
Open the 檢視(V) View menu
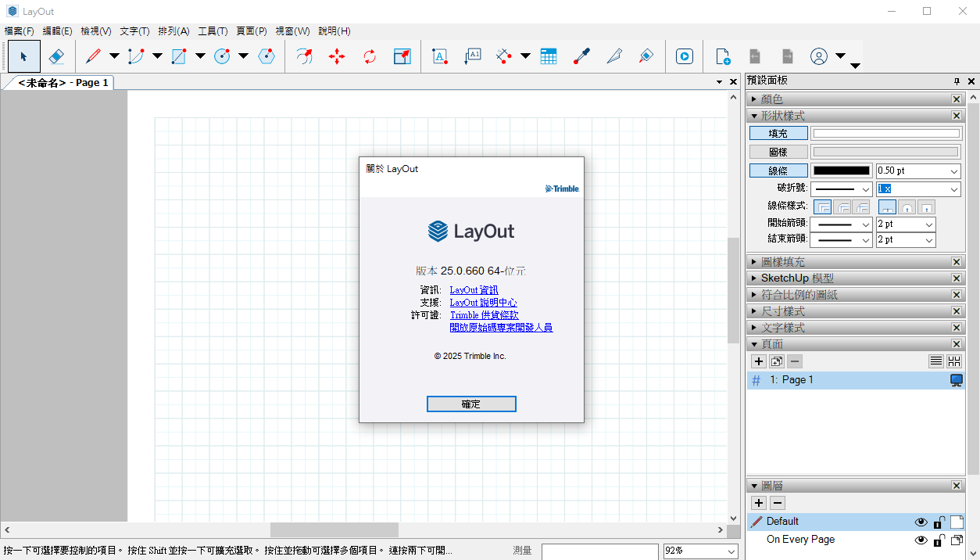[96, 31]
